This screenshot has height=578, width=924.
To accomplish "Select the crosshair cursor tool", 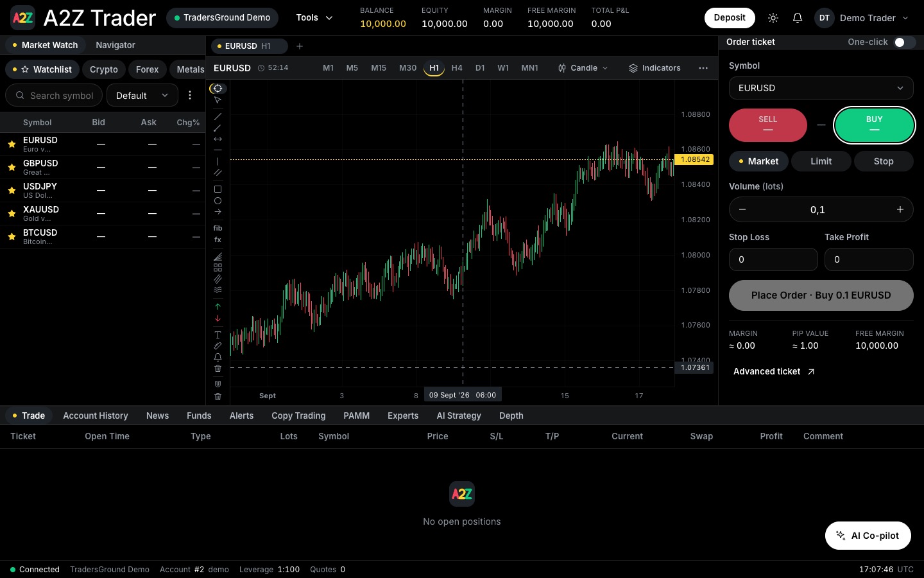I will coord(218,89).
